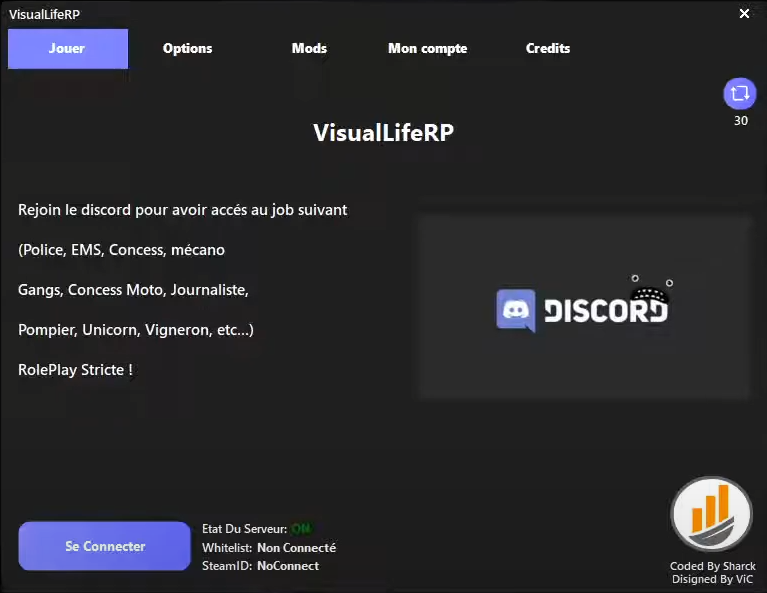Screen dimensions: 767x593
Task: Click the SteamID NoConnect value
Action: point(288,566)
